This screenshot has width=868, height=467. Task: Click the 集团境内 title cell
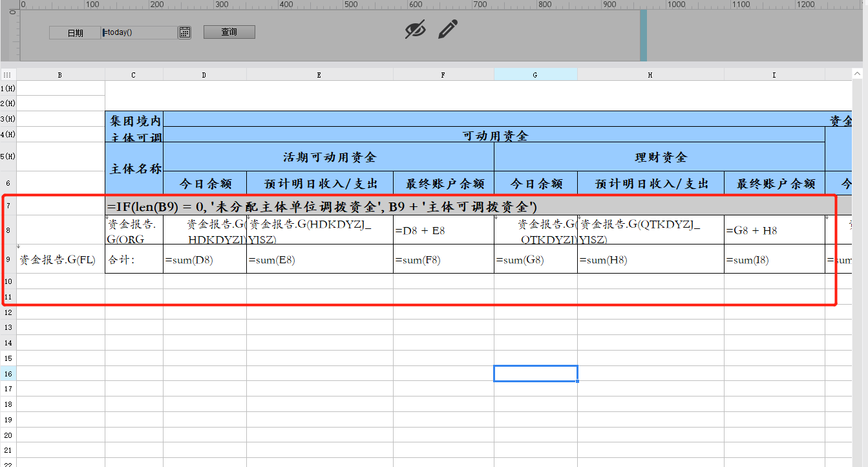pyautogui.click(x=134, y=119)
